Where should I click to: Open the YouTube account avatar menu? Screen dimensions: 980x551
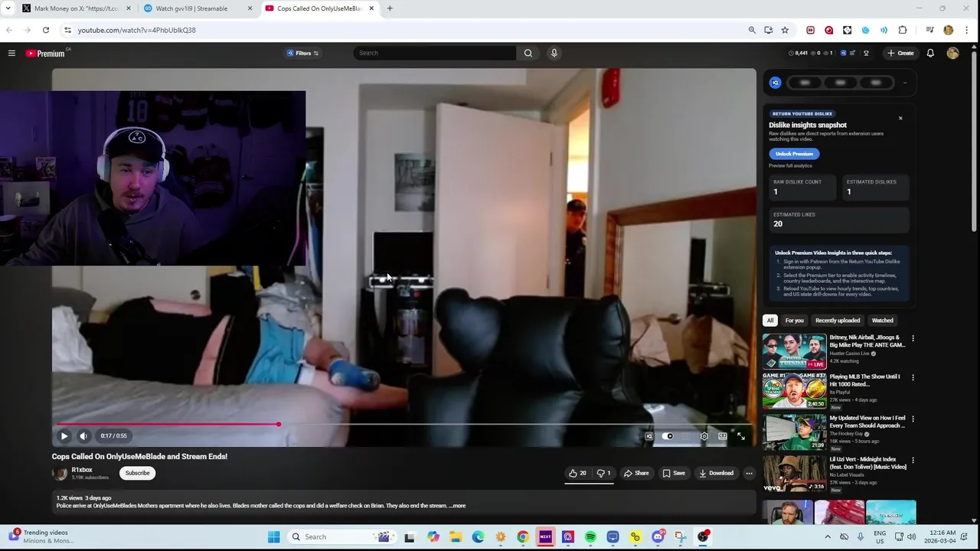pos(952,53)
